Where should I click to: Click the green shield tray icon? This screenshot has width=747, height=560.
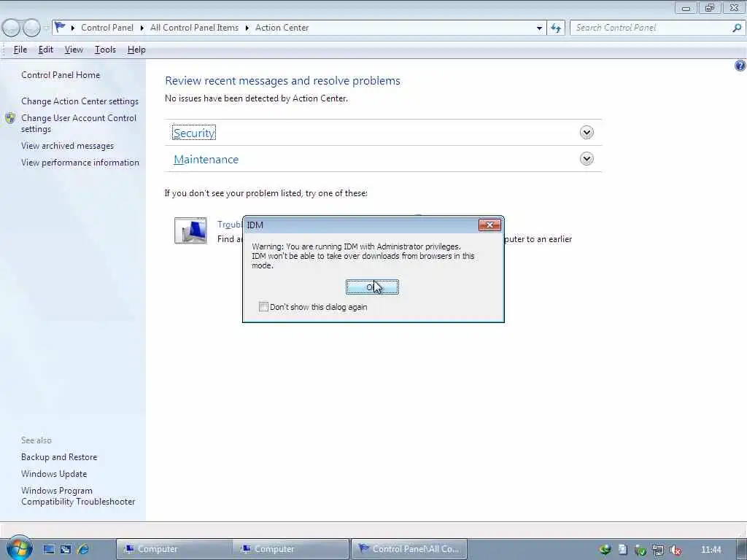640,550
